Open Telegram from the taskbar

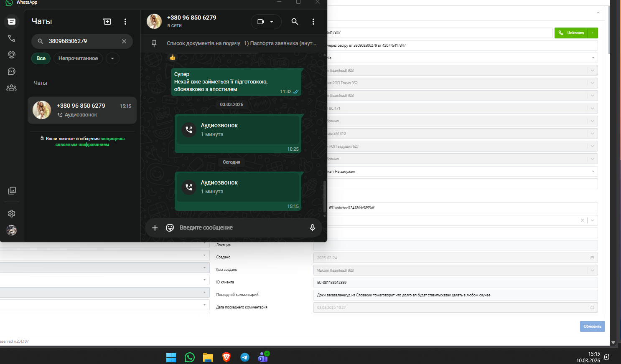pos(245,357)
